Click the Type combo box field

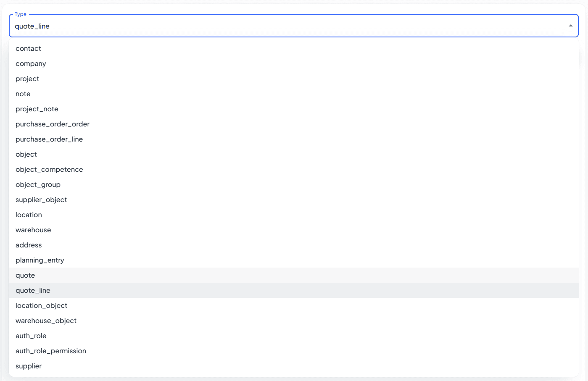coord(286,26)
